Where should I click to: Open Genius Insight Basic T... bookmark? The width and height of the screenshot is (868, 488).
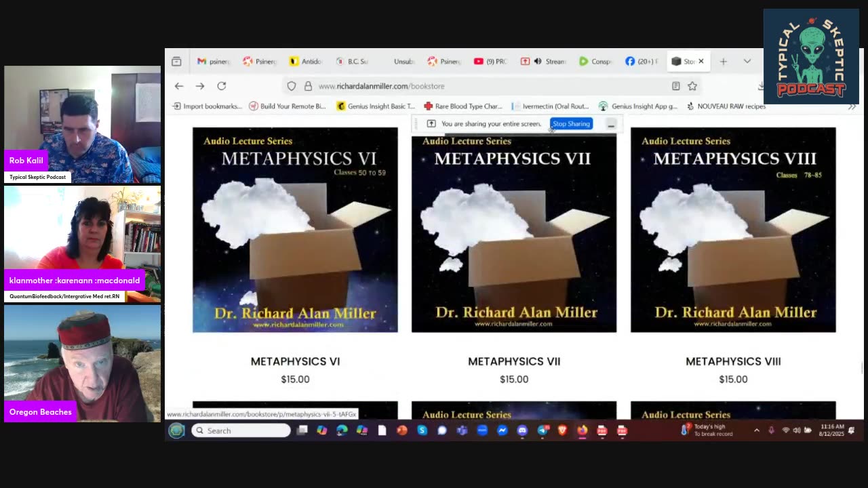click(376, 106)
